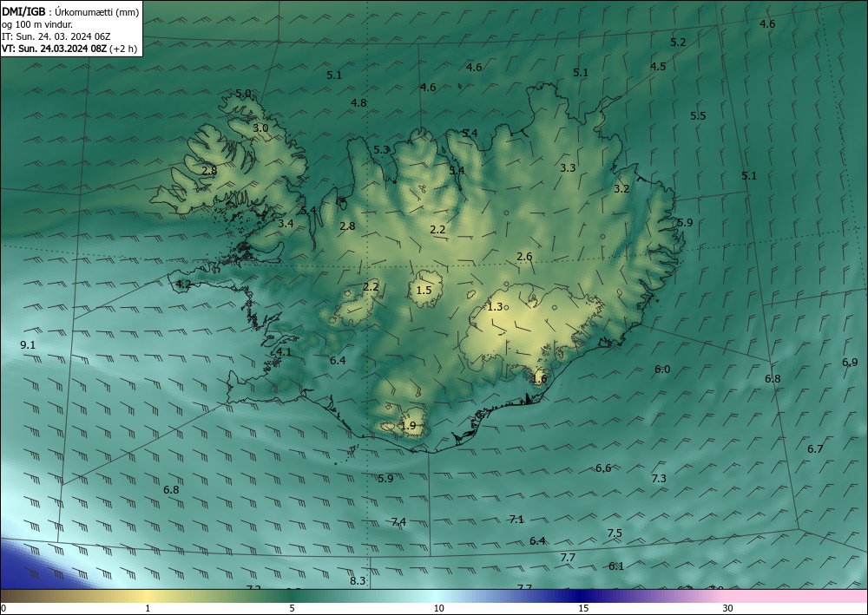Click the title line 'DMI/IGB : Úrkomumætti (mm)'

[70, 11]
